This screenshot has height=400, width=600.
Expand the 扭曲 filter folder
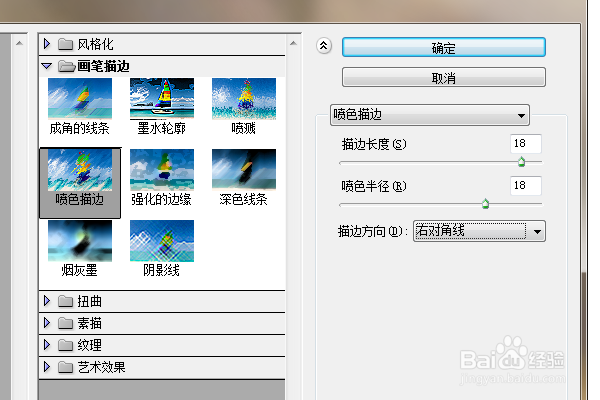[47, 301]
